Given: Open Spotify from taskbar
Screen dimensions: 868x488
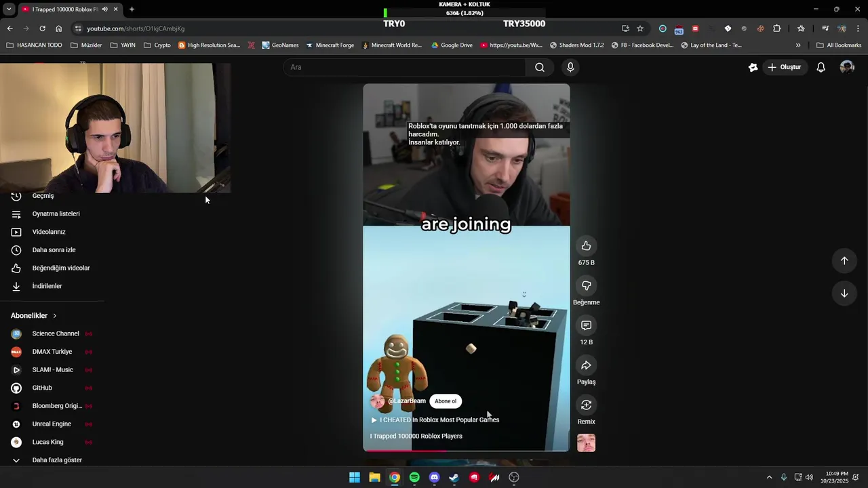Looking at the screenshot, I should 414,478.
